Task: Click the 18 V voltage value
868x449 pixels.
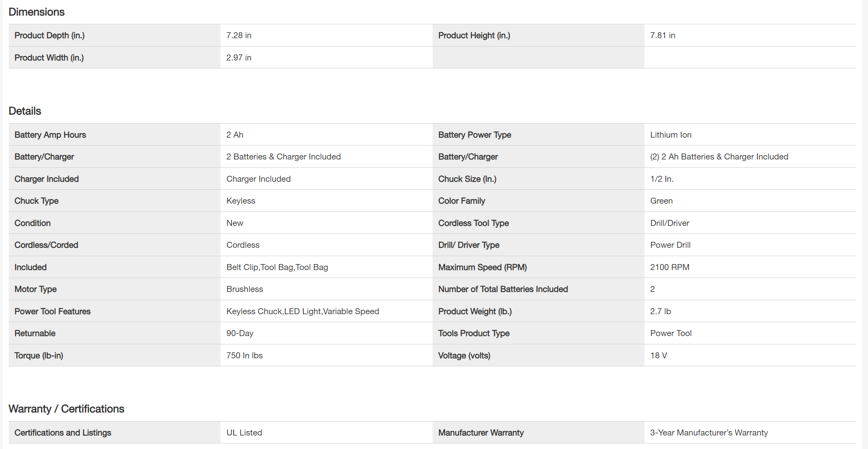Action: point(659,356)
